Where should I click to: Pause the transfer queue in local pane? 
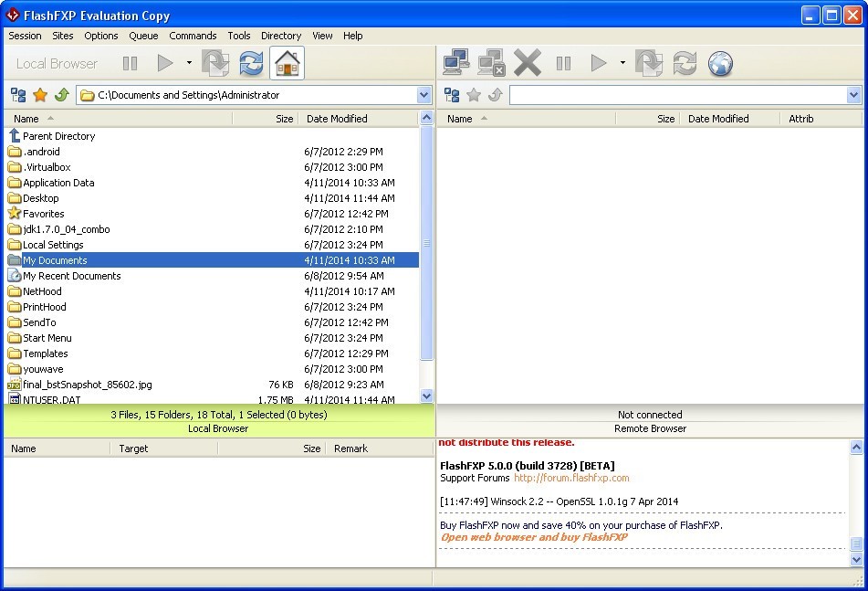130,63
